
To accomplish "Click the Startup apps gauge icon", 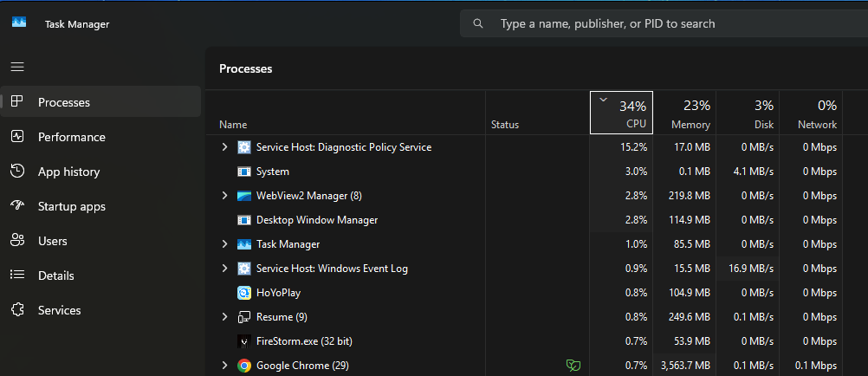I will click(x=17, y=206).
